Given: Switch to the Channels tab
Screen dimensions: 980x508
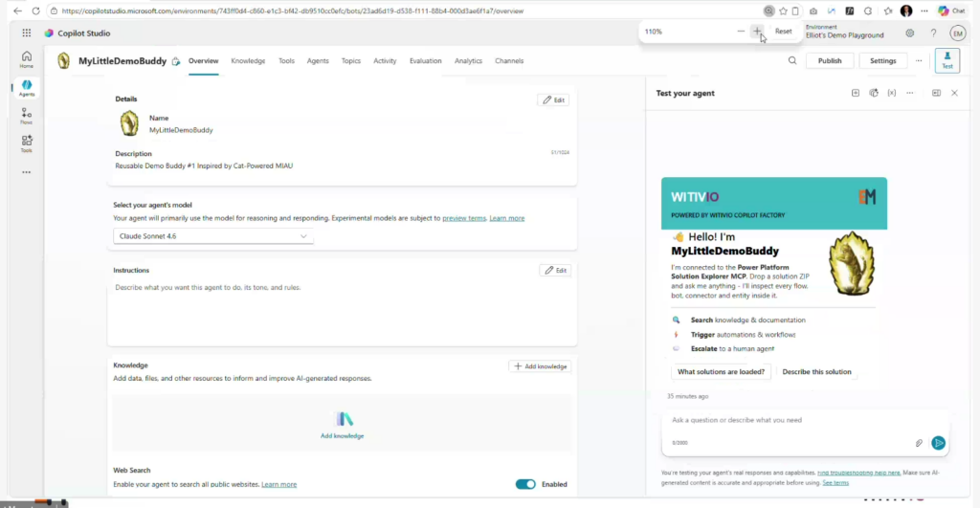Looking at the screenshot, I should [509, 60].
